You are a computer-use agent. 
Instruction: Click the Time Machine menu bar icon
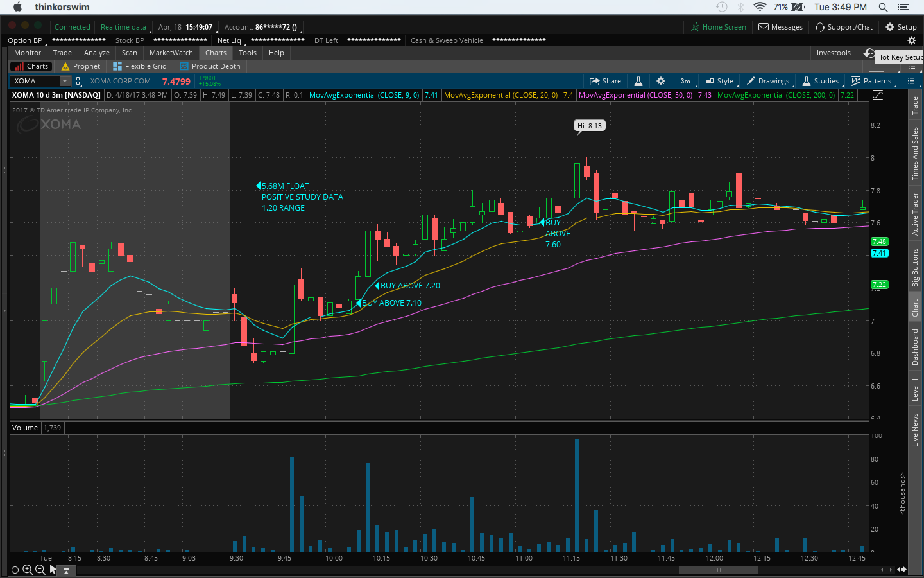[x=722, y=7]
